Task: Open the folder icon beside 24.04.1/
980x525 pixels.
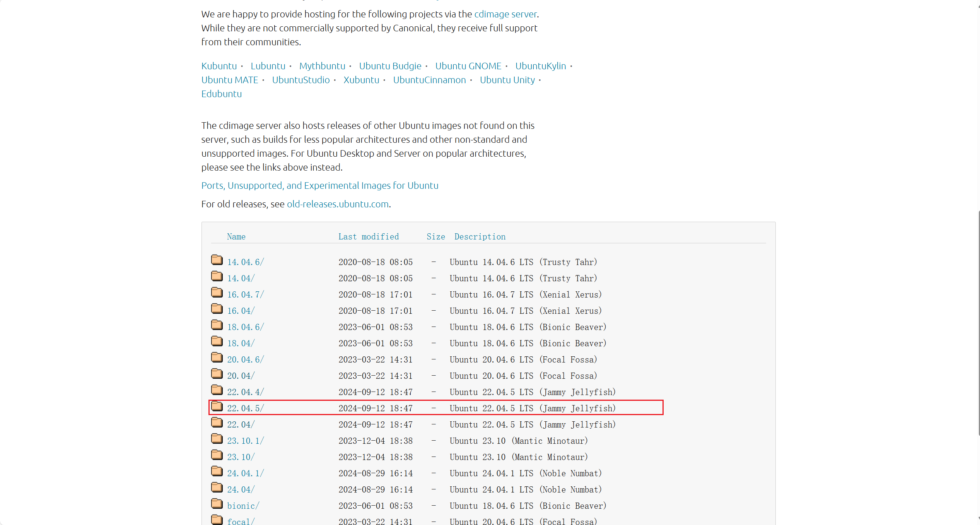Action: click(217, 471)
